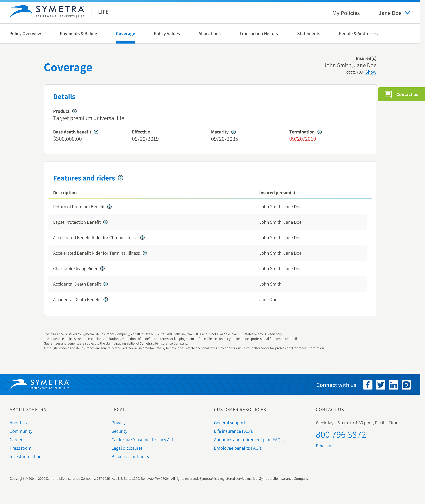Click the help icon beside Product
The height and width of the screenshot is (504, 425).
[74, 111]
